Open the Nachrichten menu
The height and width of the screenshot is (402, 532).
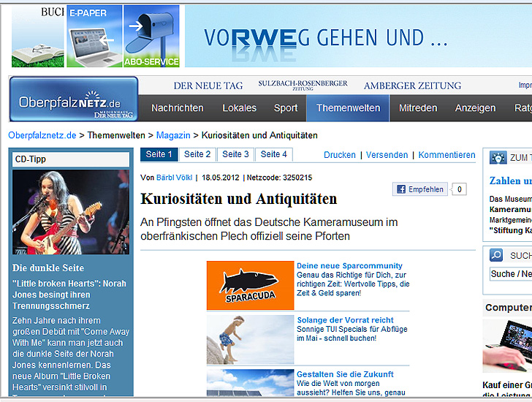177,108
